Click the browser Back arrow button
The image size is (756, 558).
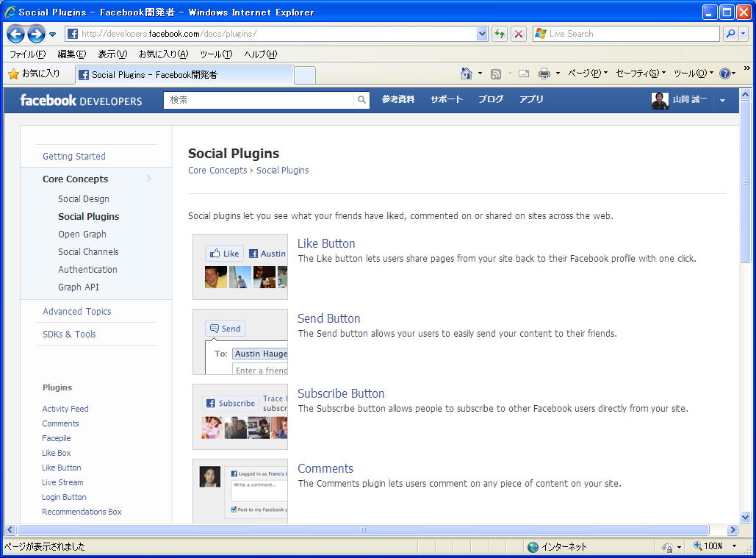pyautogui.click(x=15, y=34)
